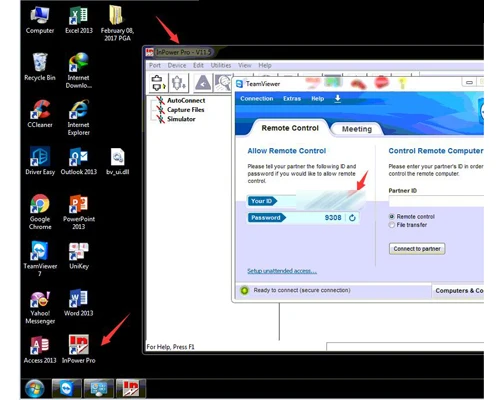Switch to the Remote Control tab
This screenshot has width=500, height=400.
coord(290,128)
